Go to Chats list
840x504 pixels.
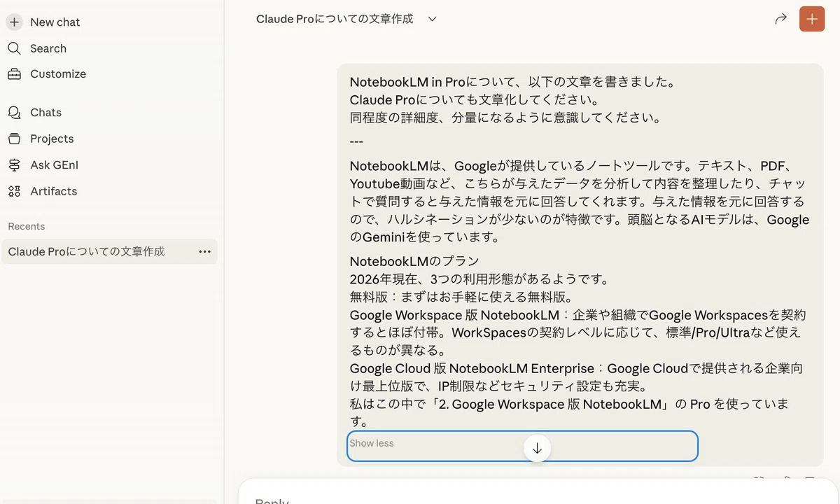tap(34, 113)
